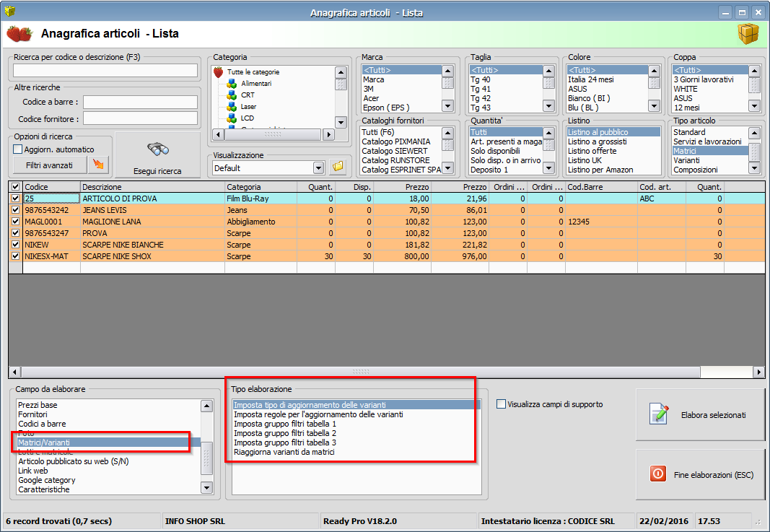Image resolution: width=770 pixels, height=532 pixels.
Task: Click the title bar application icon
Action: tap(9, 11)
